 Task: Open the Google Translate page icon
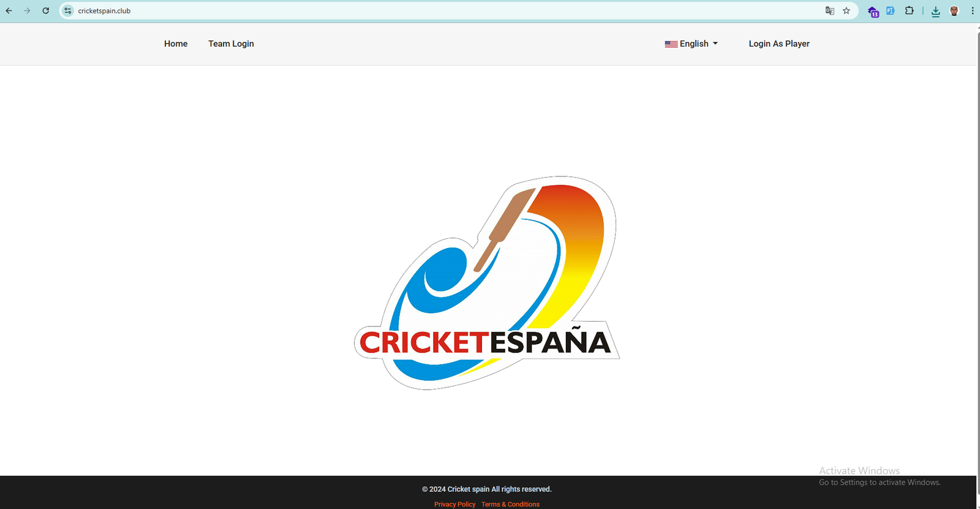tap(830, 11)
